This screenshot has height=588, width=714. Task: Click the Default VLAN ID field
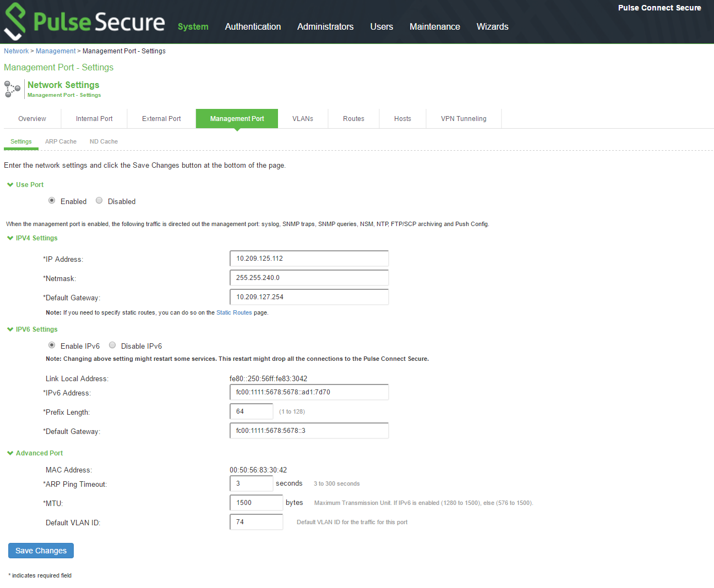(x=256, y=522)
